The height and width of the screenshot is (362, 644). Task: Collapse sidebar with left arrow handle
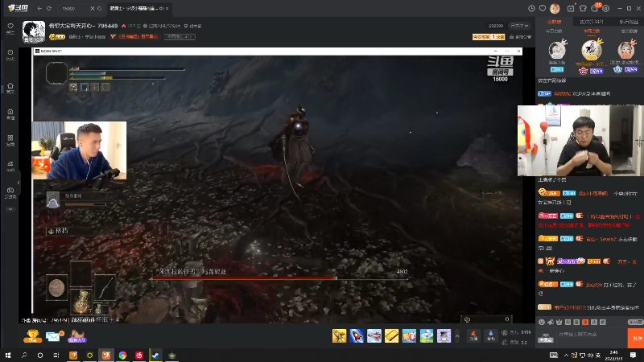tap(19, 183)
